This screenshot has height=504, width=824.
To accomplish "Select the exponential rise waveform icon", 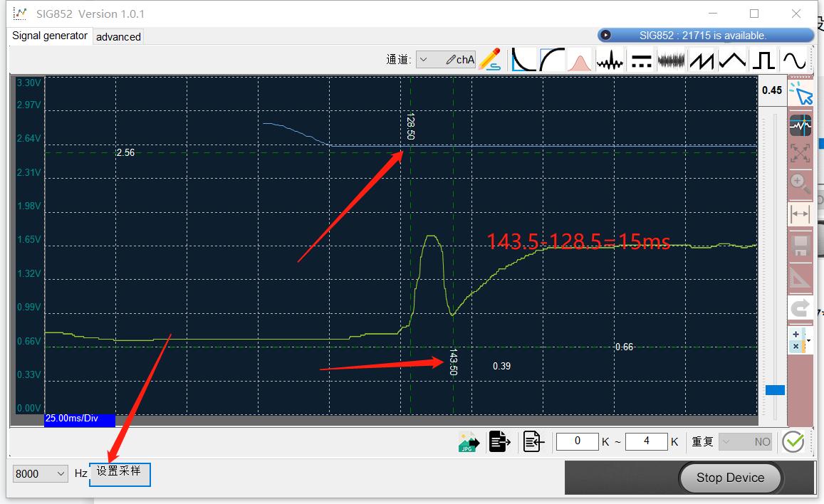I will point(552,59).
